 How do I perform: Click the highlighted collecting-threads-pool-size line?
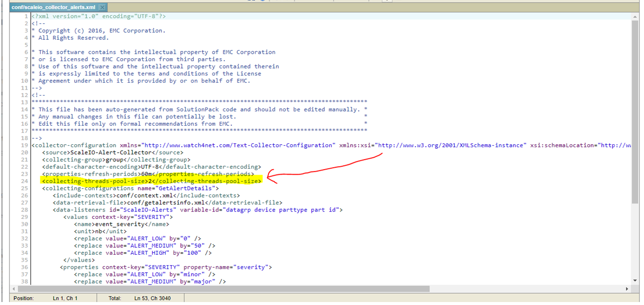tap(151, 181)
